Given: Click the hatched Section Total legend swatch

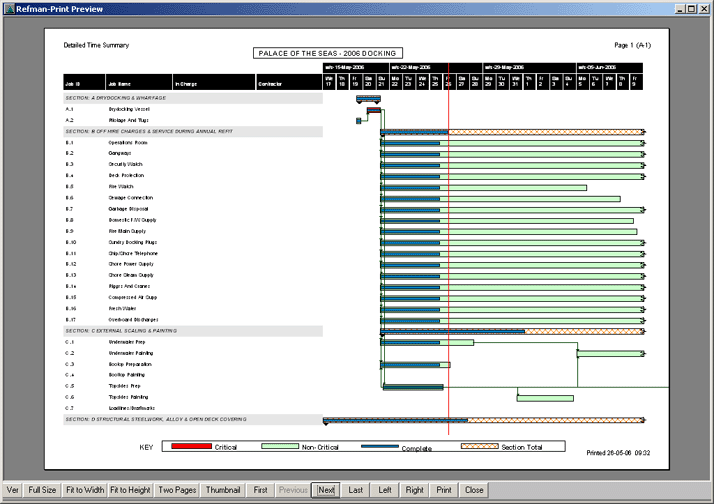Looking at the screenshot, I should click(x=480, y=446).
